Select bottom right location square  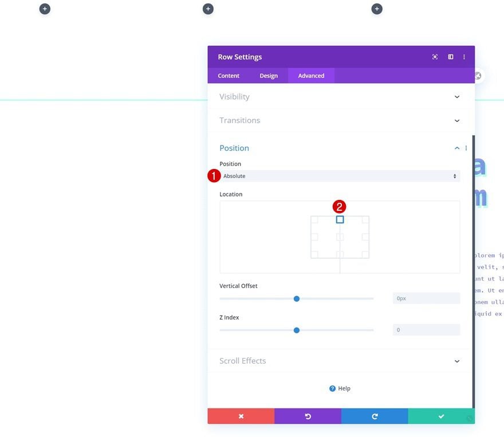click(365, 254)
